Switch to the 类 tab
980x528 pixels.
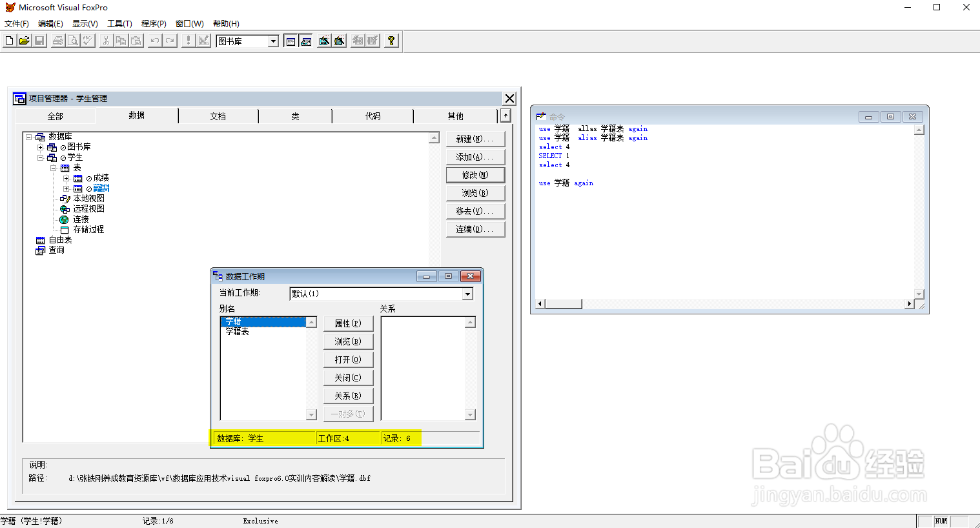point(295,116)
